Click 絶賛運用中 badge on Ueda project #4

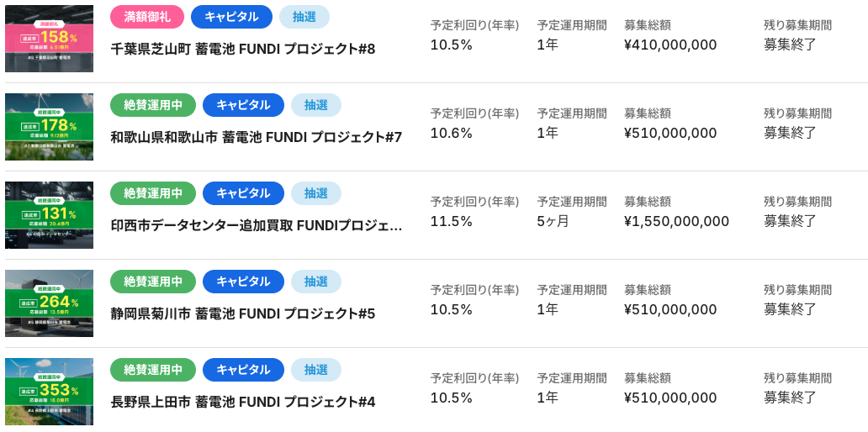153,370
